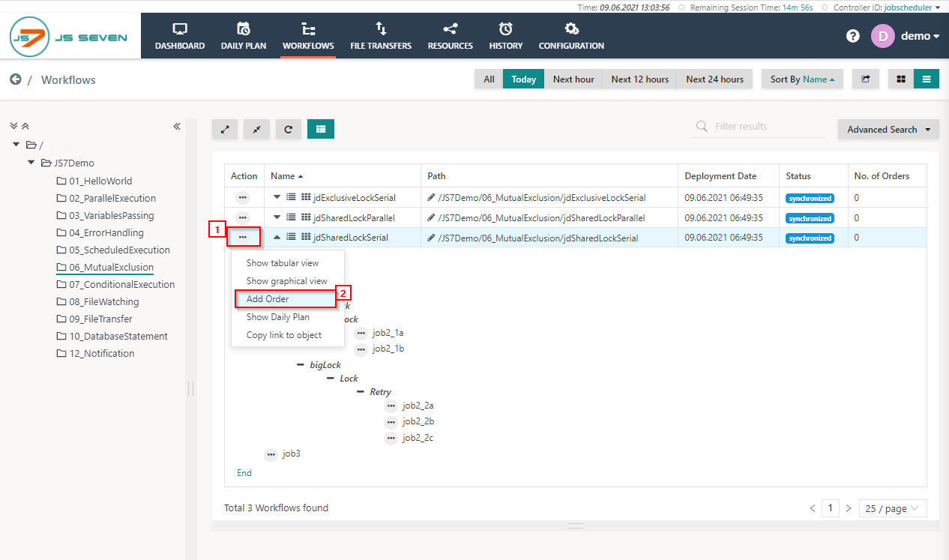Click the demo user avatar

click(x=882, y=36)
